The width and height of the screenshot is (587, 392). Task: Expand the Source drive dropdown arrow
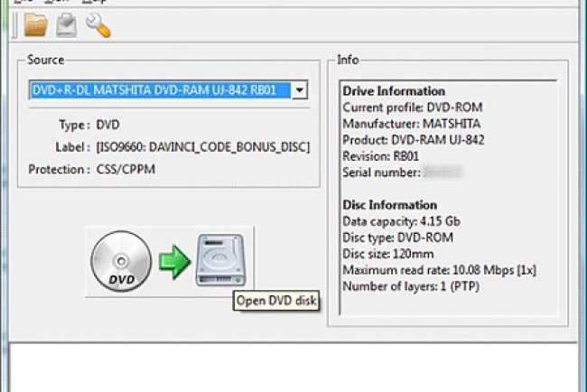tap(300, 90)
